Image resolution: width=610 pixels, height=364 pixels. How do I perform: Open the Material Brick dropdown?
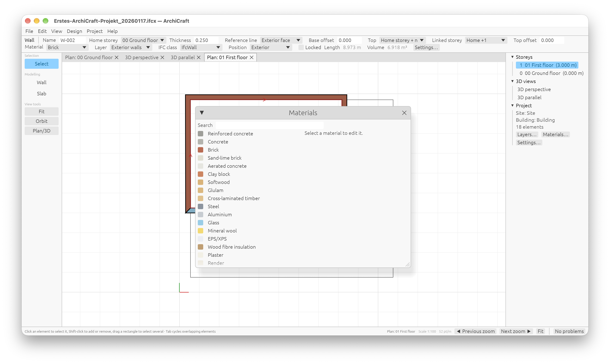pyautogui.click(x=67, y=48)
